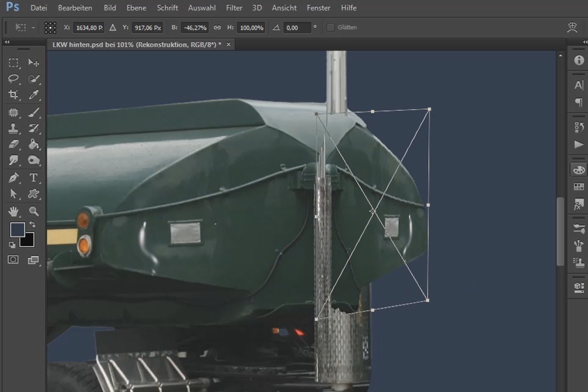Toggle the aspect ratio link between B and H

217,27
